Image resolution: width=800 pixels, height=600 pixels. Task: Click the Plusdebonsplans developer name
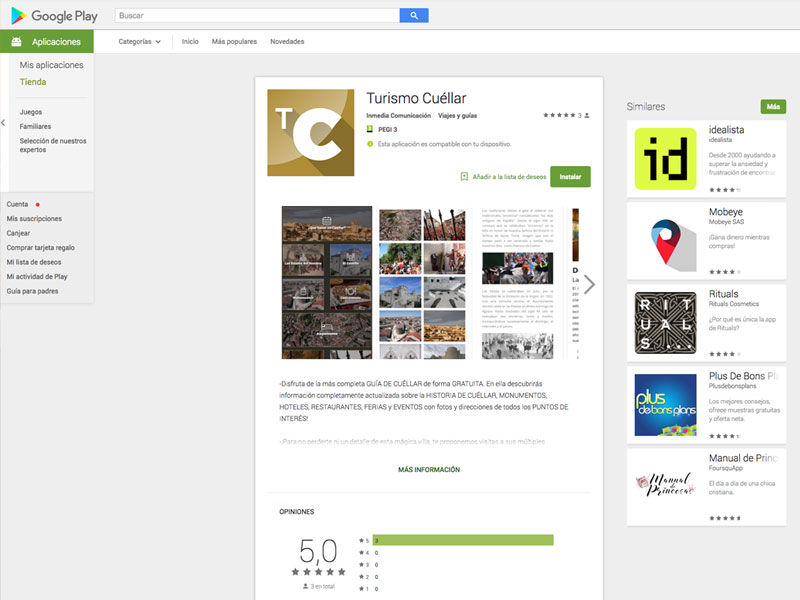[x=733, y=386]
